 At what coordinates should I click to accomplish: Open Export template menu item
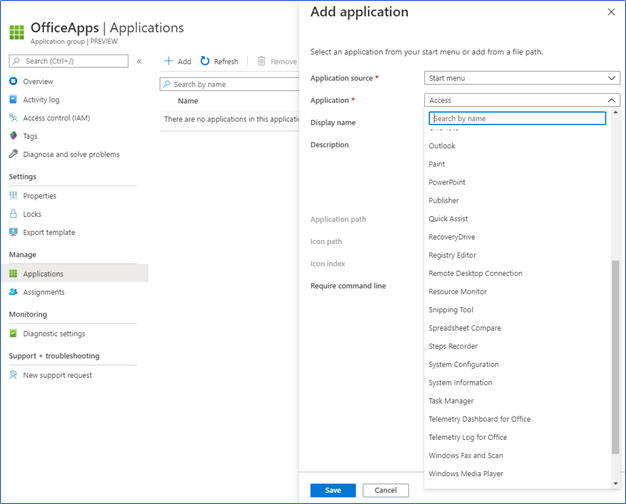tap(49, 232)
